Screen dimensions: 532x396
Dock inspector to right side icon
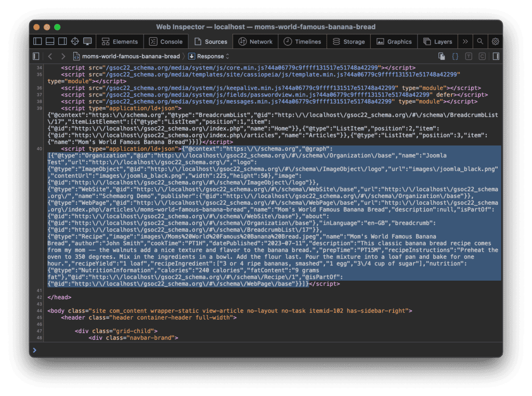pos(62,42)
